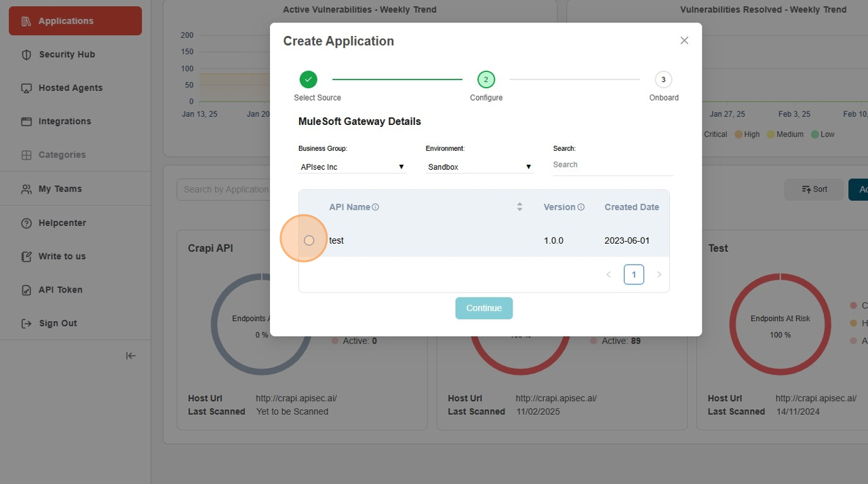This screenshot has height=484, width=868.
Task: Select the radio button for test API
Action: click(x=309, y=240)
